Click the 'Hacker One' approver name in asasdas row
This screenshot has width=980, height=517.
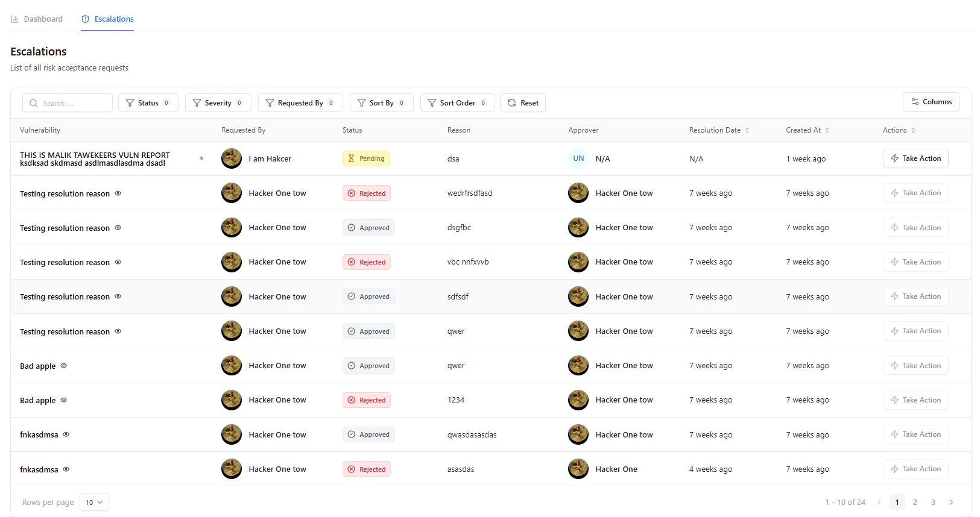click(616, 469)
